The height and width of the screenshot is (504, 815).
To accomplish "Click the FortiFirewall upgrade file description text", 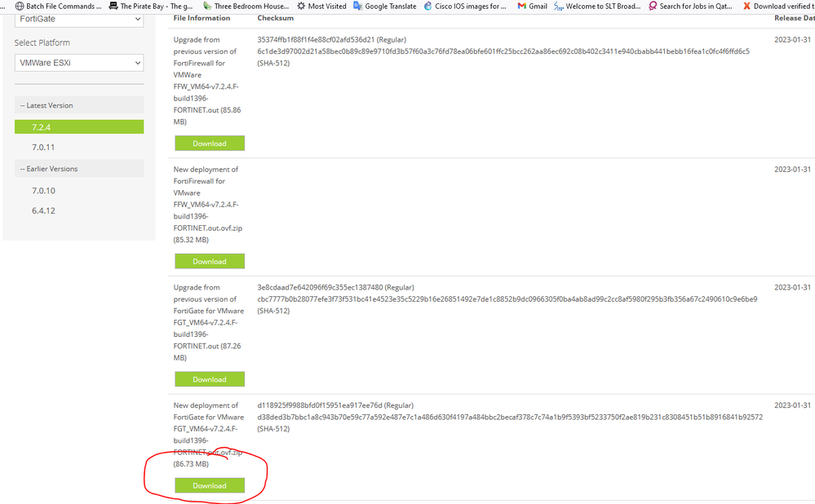I will (x=207, y=81).
